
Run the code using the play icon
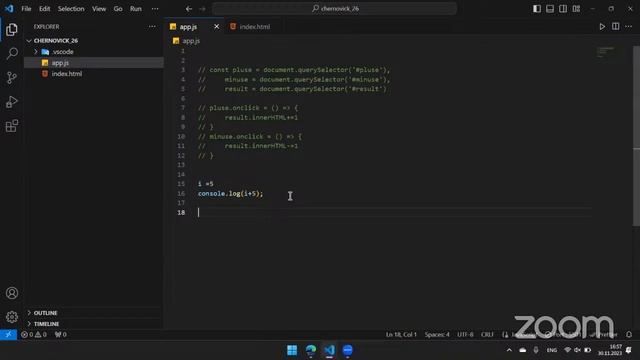(x=602, y=27)
